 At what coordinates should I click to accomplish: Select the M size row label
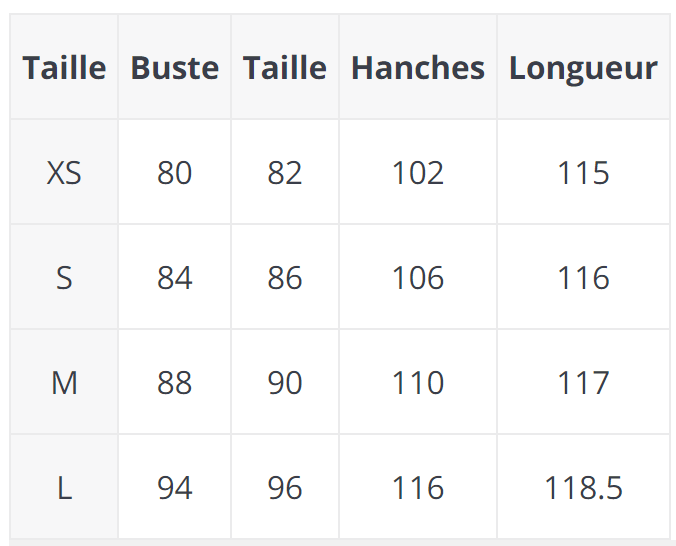[64, 382]
